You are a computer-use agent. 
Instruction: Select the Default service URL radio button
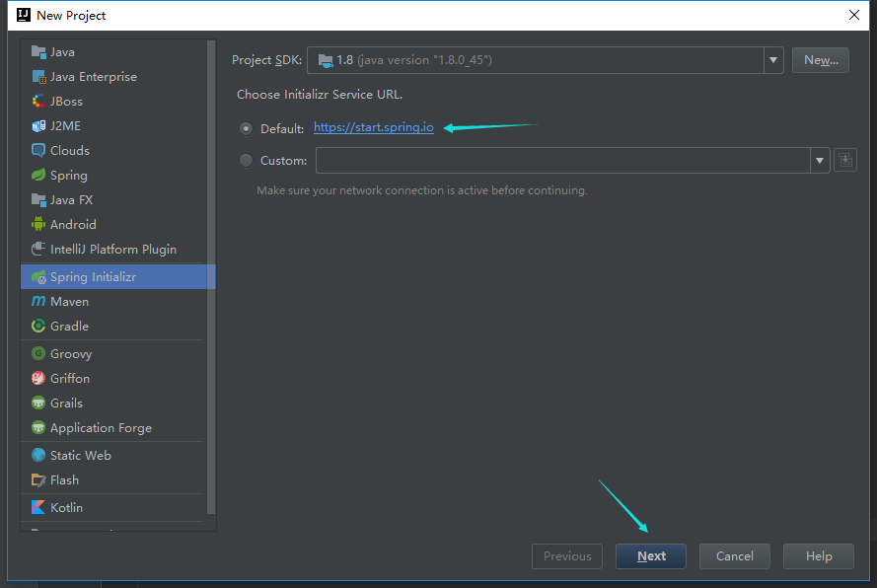[246, 128]
